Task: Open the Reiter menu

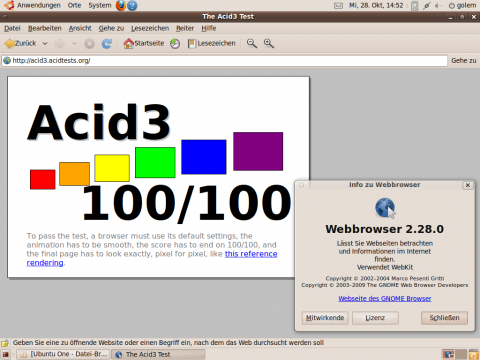Action: (x=185, y=28)
